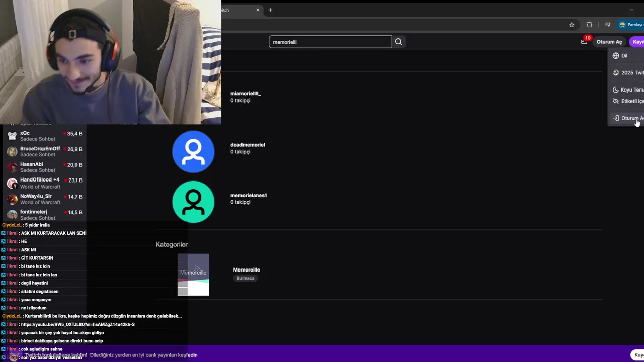Close the Twitch browser tab
Image resolution: width=644 pixels, height=362 pixels.
click(258, 10)
